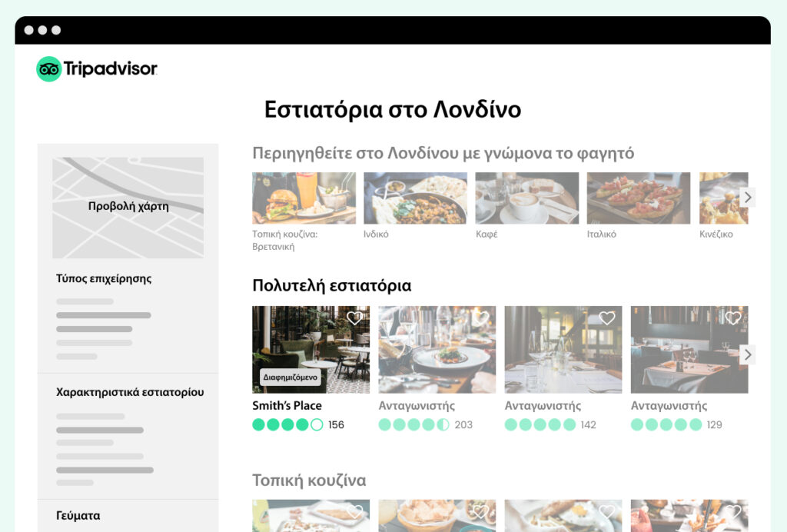787x532 pixels.
Task: Click the Περιηγηθείτε στο Λονδίνου section heading
Action: [443, 153]
